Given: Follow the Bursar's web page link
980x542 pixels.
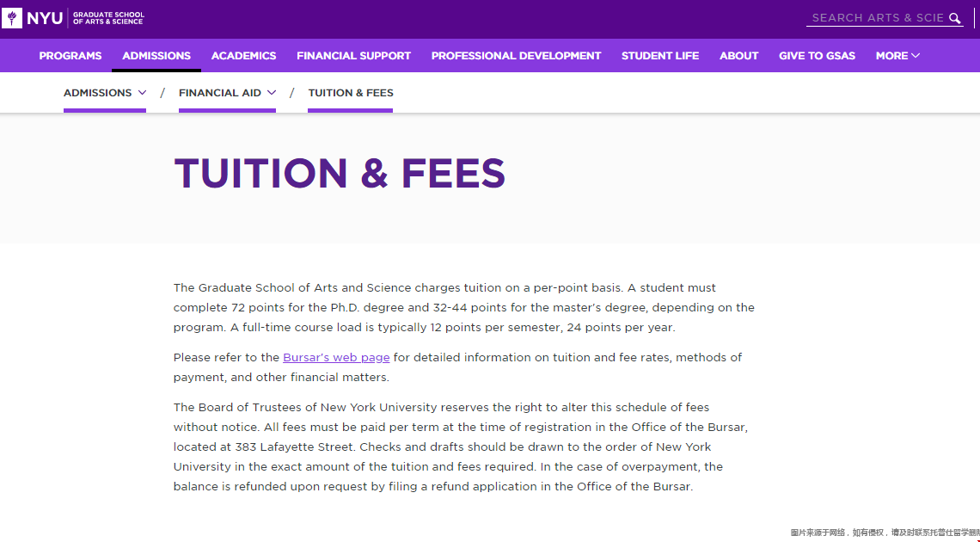Looking at the screenshot, I should [336, 358].
